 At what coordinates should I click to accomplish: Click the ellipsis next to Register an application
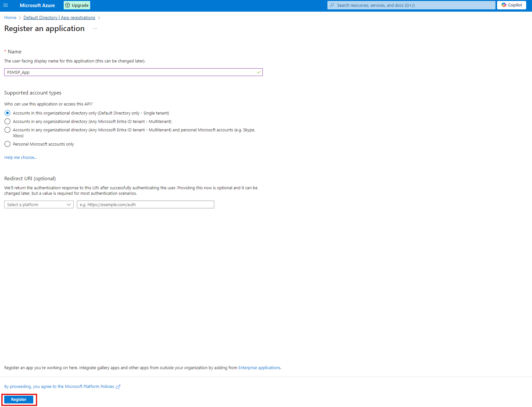tap(95, 28)
